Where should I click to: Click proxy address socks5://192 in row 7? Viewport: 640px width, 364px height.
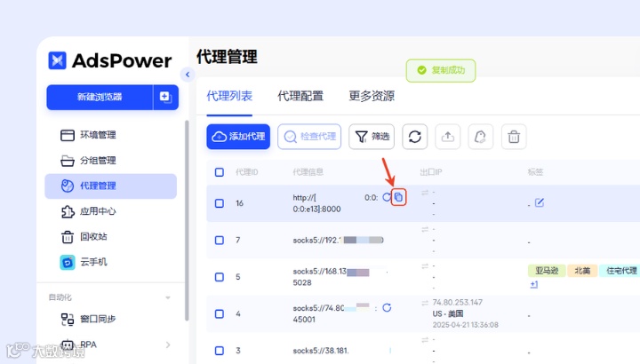(x=338, y=240)
